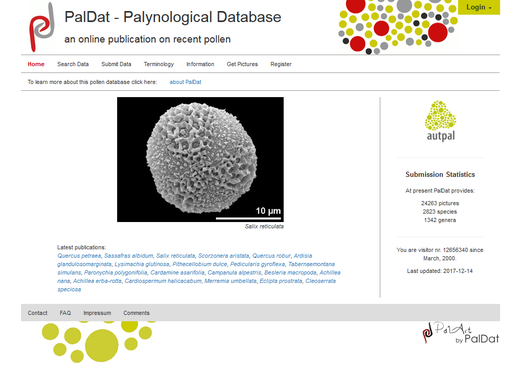Open the Pithecellobium dulce publication
The width and height of the screenshot is (519, 369).
point(200,264)
